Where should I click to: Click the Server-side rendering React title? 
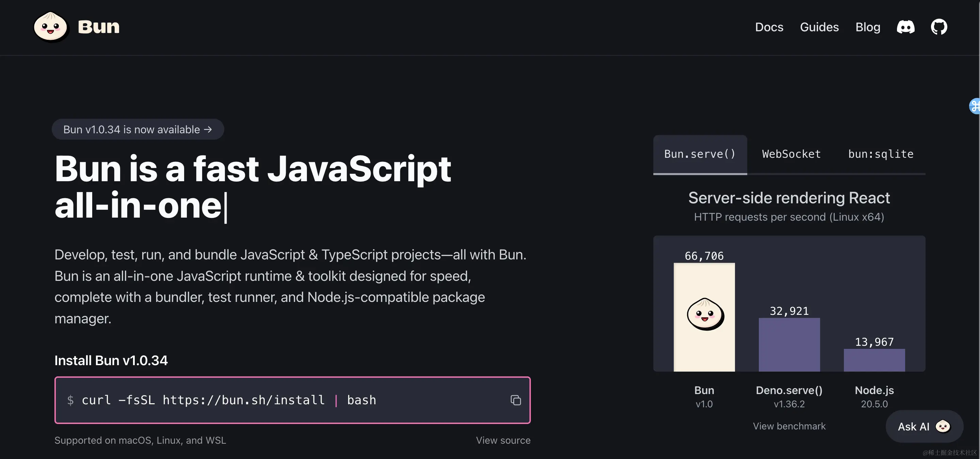click(x=789, y=198)
